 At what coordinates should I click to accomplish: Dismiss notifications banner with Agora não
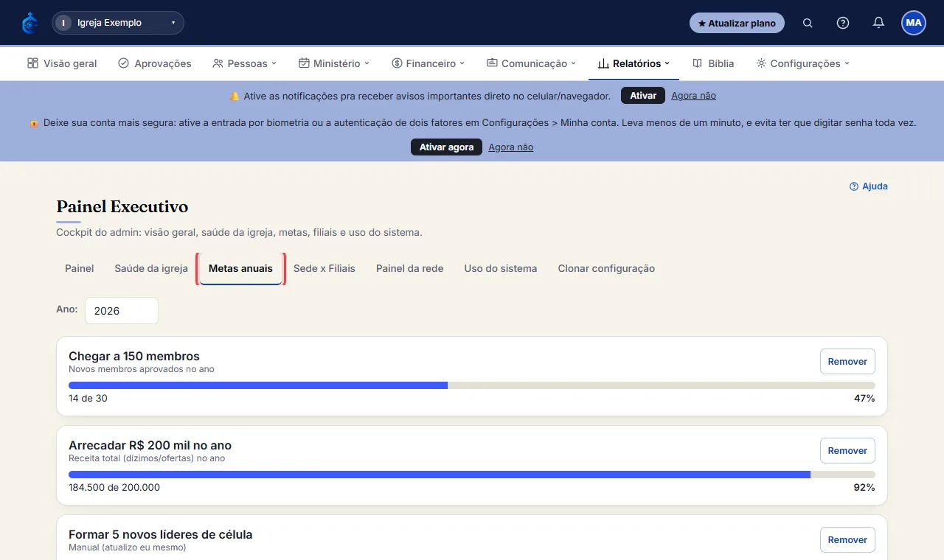point(693,96)
